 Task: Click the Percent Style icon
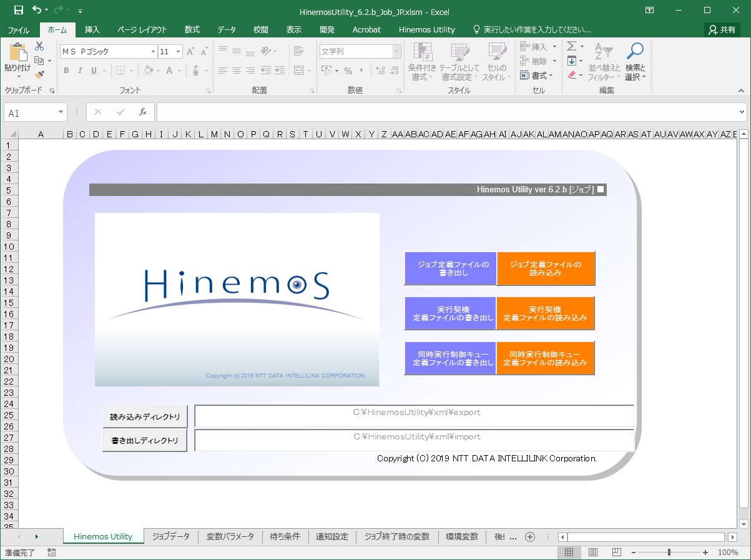348,71
